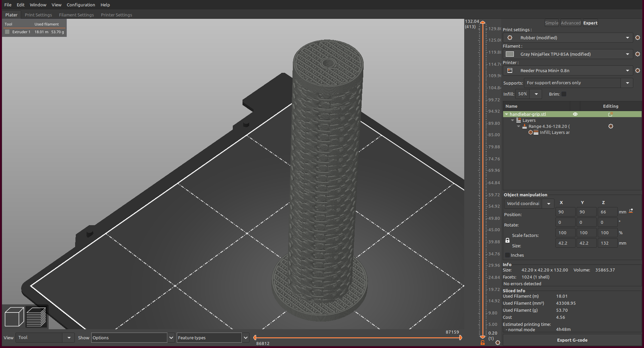The image size is (644, 348).
Task: Open the File menu
Action: [x=8, y=5]
